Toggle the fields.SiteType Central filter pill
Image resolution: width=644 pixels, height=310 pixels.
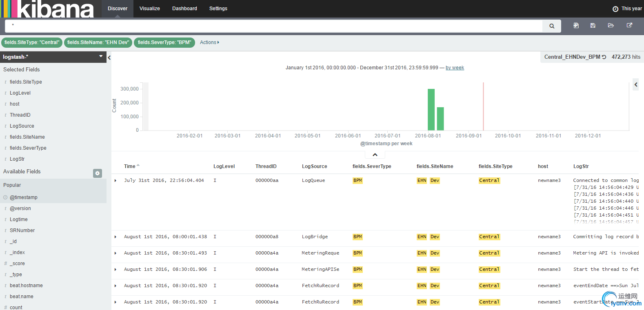(32, 42)
